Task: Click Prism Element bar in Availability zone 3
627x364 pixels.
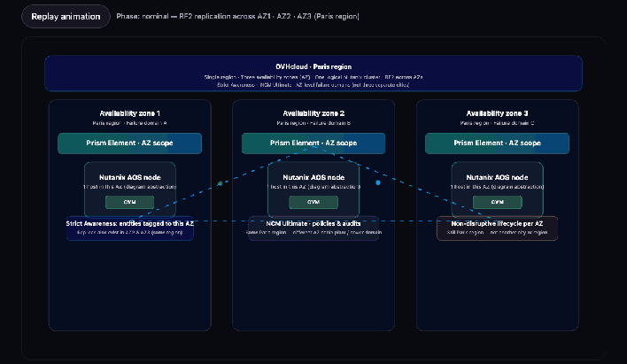Action: pyautogui.click(x=497, y=143)
